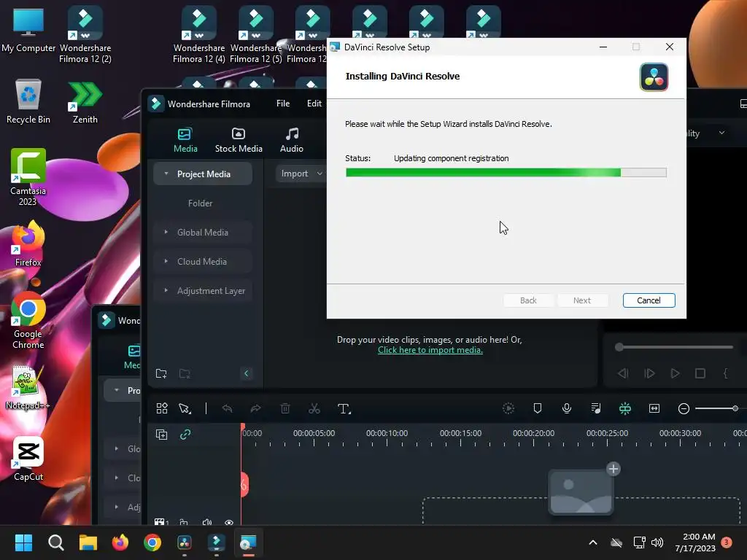This screenshot has height=560, width=747.
Task: Select Wondershare Filmora 12 (4) shortcut
Action: coord(198,34)
